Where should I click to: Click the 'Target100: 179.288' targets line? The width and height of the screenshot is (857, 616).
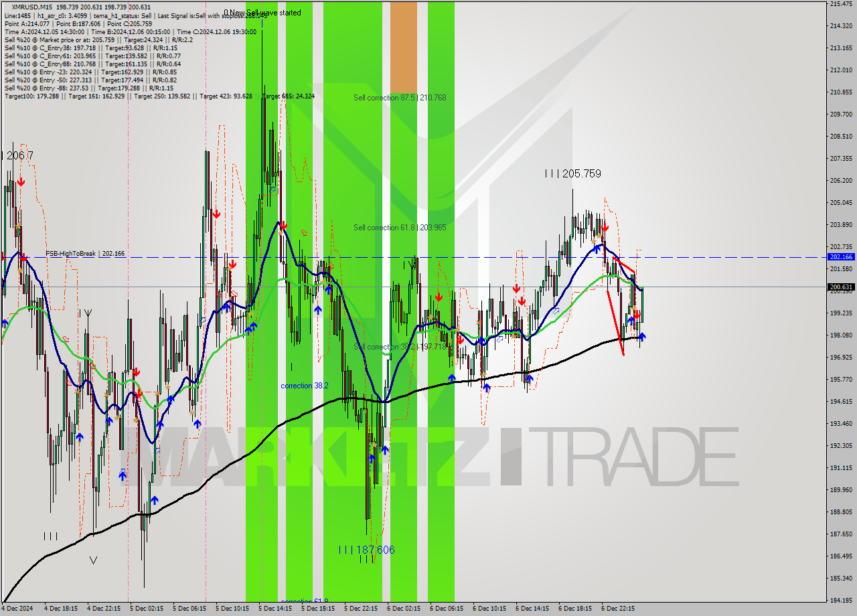159,96
